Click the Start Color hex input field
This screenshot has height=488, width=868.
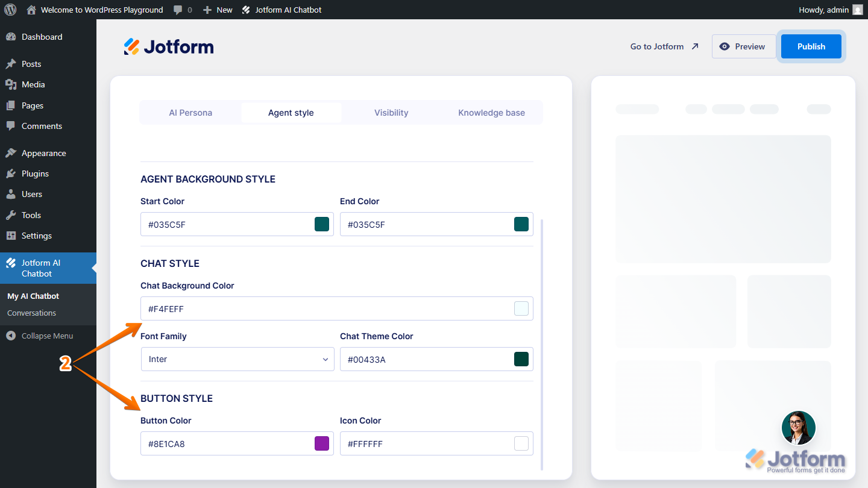click(x=237, y=224)
